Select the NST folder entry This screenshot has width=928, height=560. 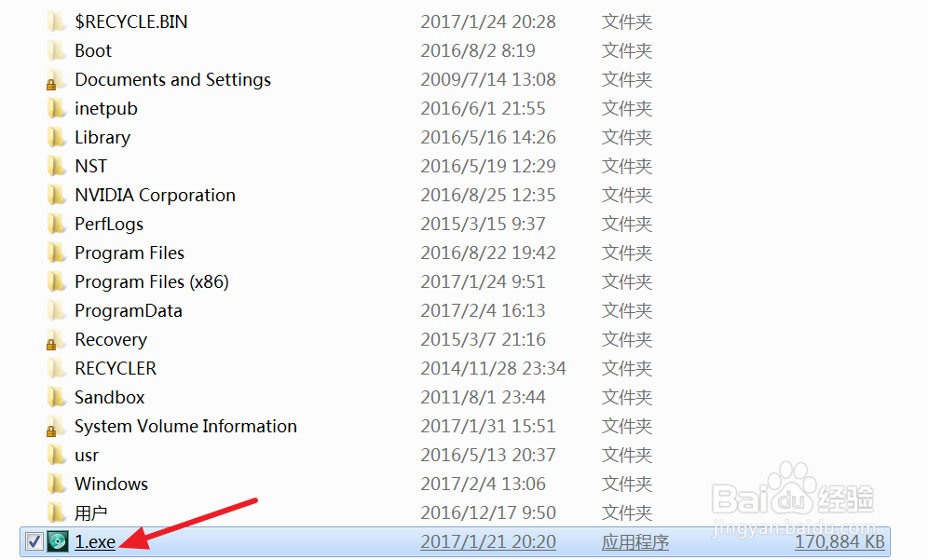(91, 167)
